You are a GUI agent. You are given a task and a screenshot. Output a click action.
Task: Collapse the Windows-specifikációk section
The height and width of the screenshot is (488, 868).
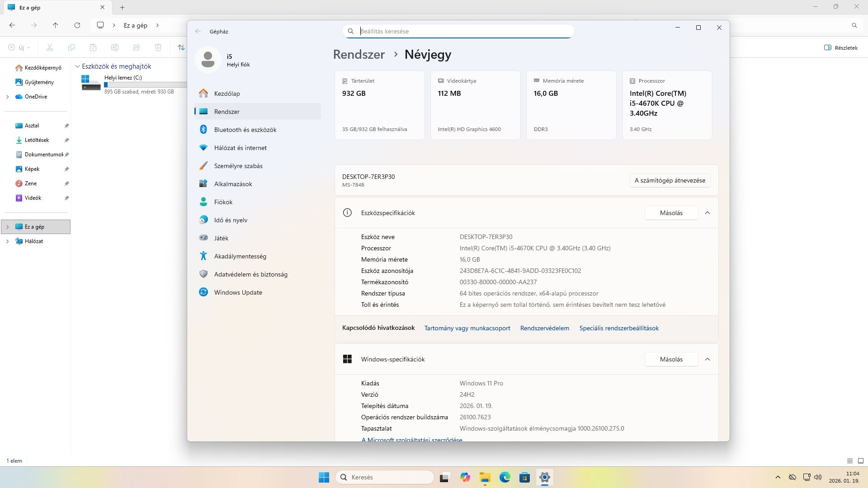coord(708,359)
